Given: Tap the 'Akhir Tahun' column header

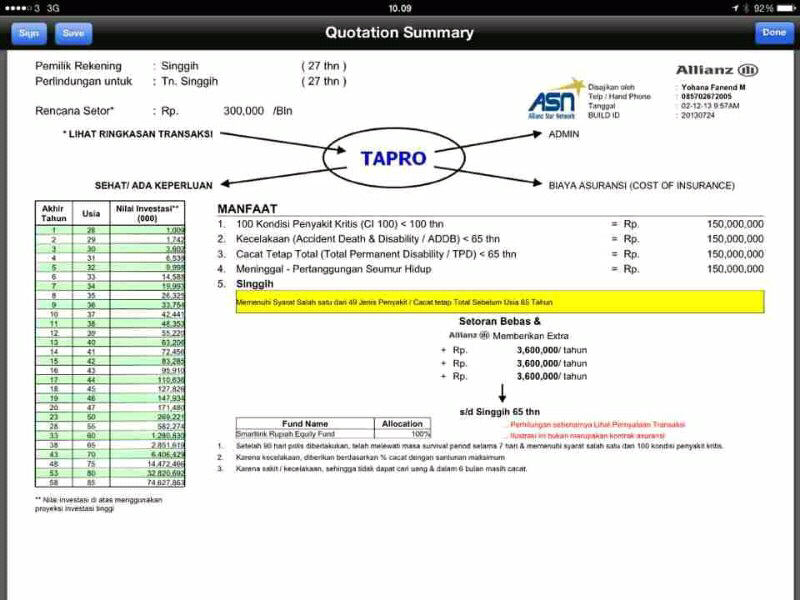Looking at the screenshot, I should click(54, 213).
